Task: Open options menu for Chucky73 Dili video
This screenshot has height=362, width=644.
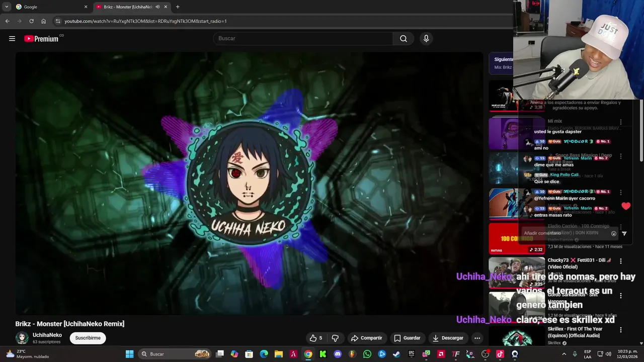Action: (620, 261)
